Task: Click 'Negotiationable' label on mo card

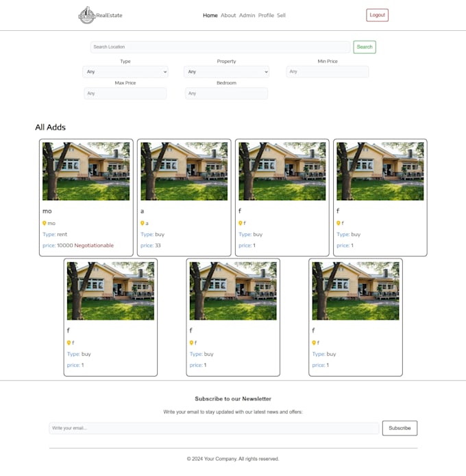Action: click(x=94, y=246)
